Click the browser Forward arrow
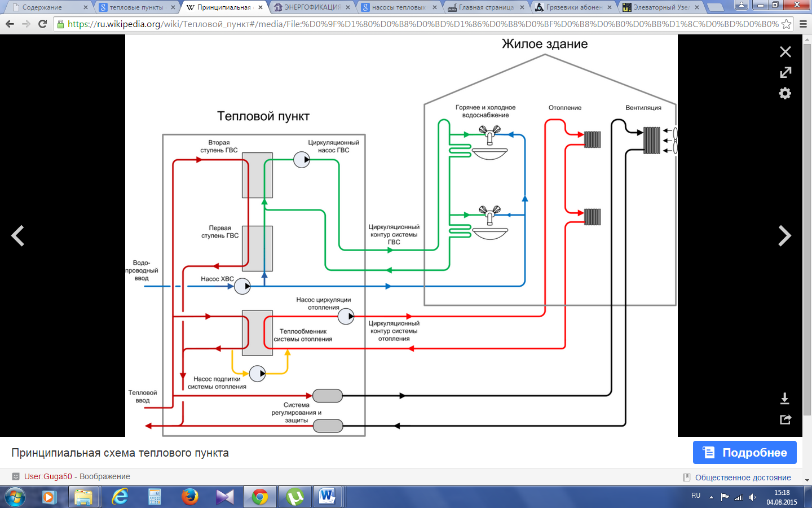812x508 pixels. [26, 24]
